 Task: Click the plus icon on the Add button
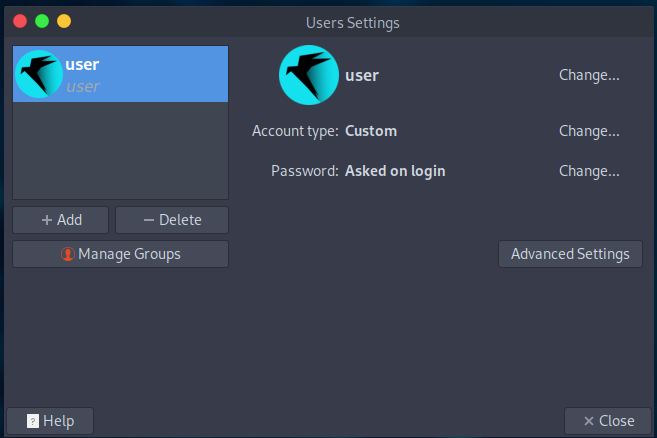click(x=47, y=220)
